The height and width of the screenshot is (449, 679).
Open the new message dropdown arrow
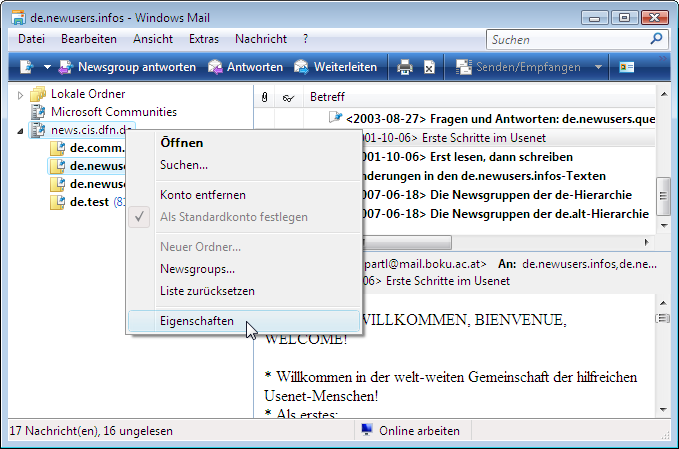tap(47, 67)
